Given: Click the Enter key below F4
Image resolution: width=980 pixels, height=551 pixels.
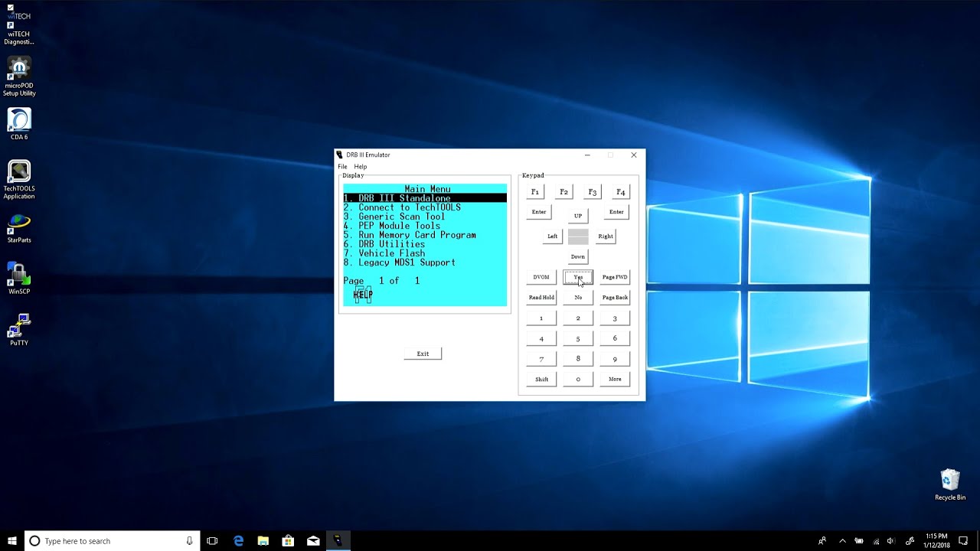Looking at the screenshot, I should tap(616, 212).
